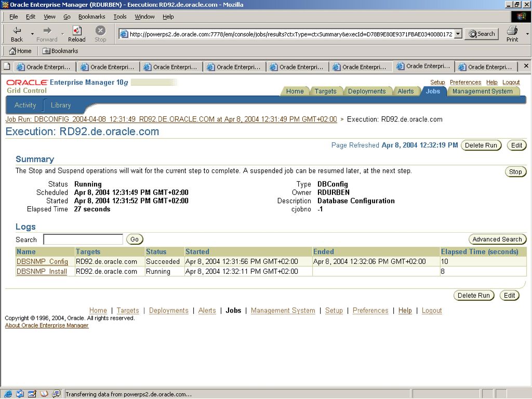532x399 pixels.
Task: Open the Job Run DBCONFIG breadcrumb link
Action: [171, 119]
